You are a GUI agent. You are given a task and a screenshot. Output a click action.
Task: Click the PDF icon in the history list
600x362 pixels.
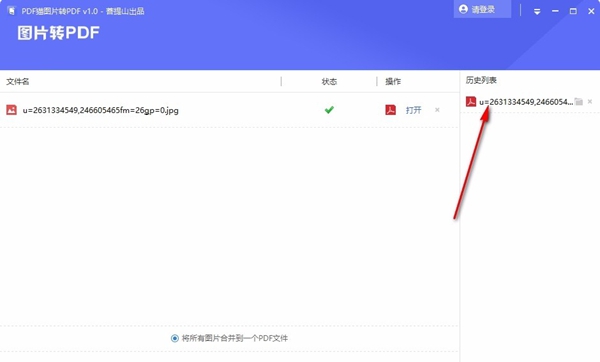(471, 101)
